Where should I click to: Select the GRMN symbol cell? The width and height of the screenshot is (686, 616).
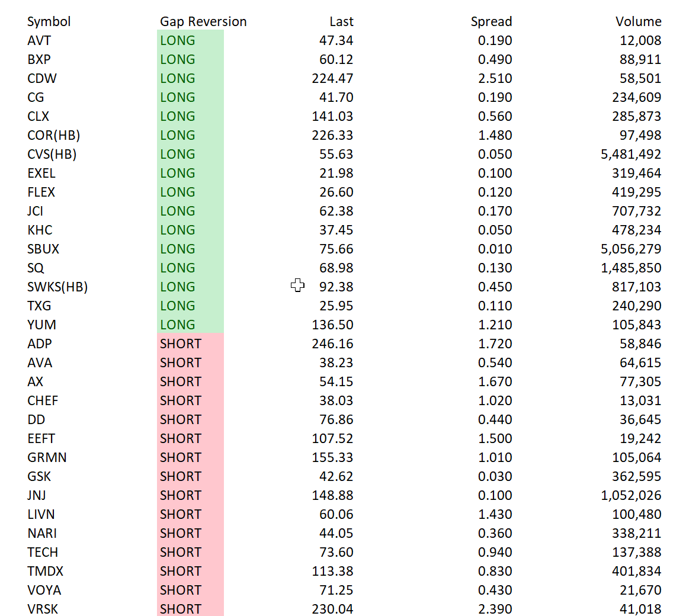click(x=47, y=457)
